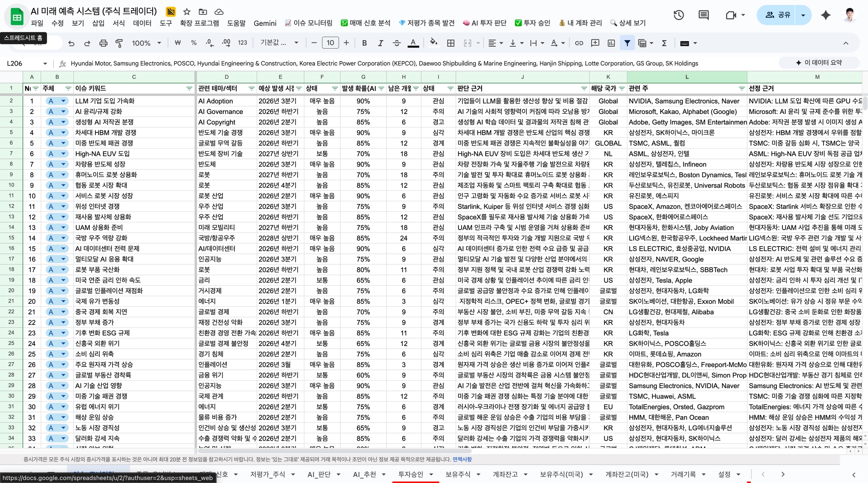Click the 공유 share button
This screenshot has width=868, height=483.
(x=777, y=15)
